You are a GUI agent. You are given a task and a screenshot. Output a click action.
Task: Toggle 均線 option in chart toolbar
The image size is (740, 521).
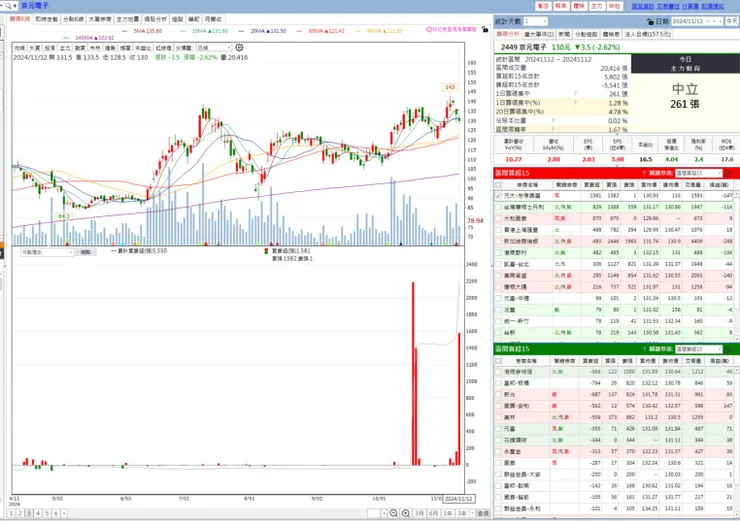[x=19, y=48]
